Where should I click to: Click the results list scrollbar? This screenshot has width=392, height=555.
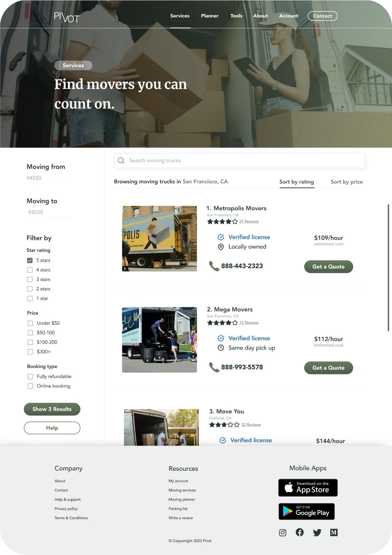388,268
